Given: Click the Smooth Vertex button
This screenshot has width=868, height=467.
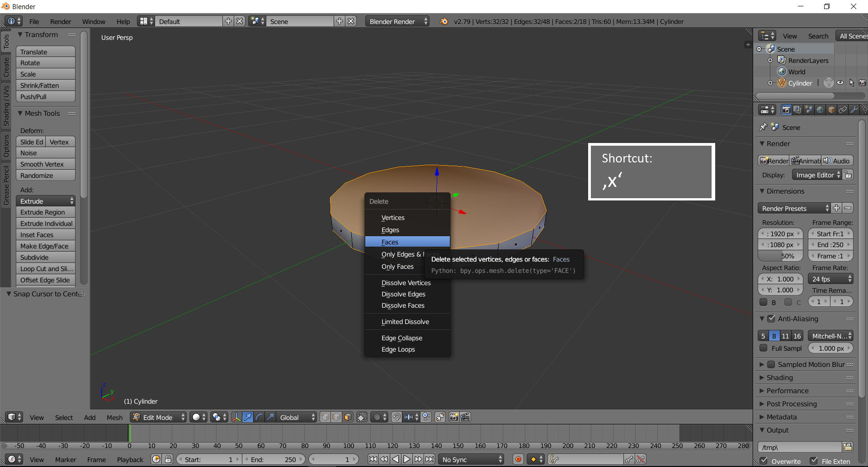Looking at the screenshot, I should click(46, 164).
